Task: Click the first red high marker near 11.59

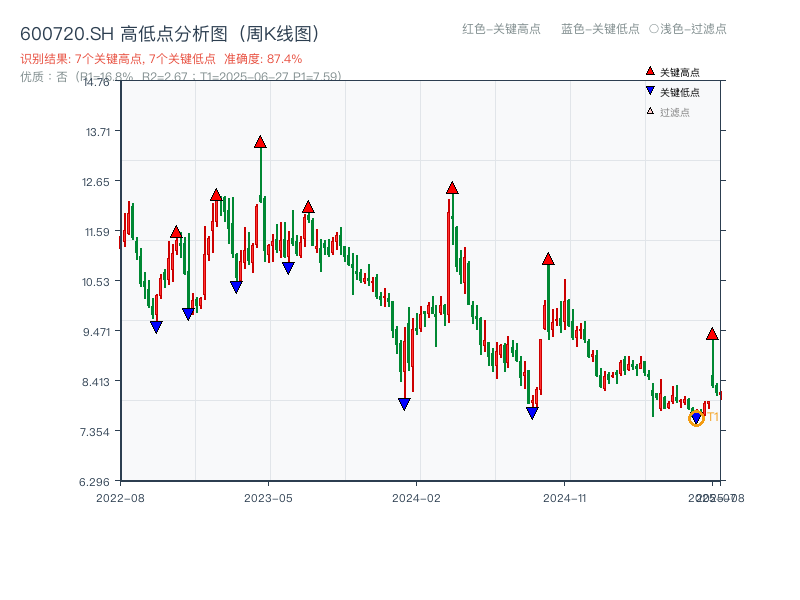Action: (x=176, y=232)
